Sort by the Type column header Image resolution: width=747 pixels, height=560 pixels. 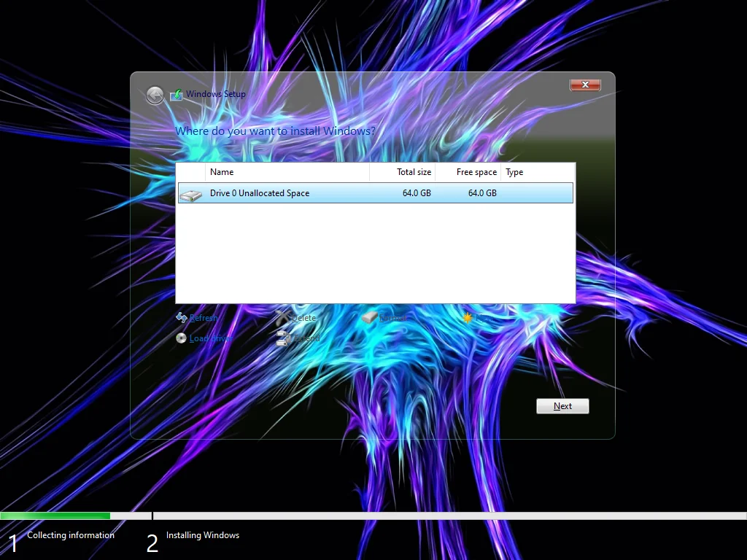click(x=538, y=172)
